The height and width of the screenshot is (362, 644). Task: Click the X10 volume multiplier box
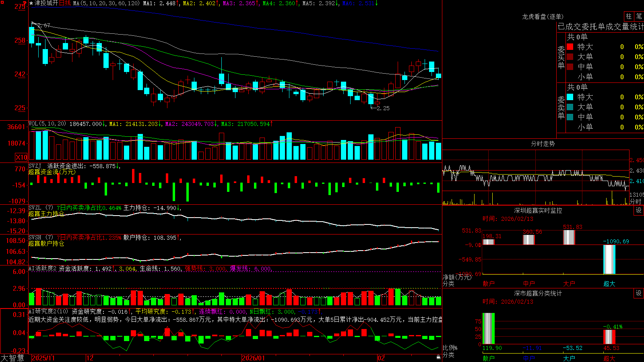tap(21, 157)
